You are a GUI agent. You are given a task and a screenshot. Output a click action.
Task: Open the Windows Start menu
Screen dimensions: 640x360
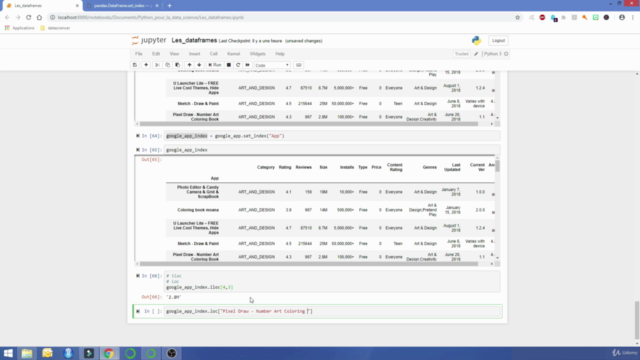click(8, 353)
